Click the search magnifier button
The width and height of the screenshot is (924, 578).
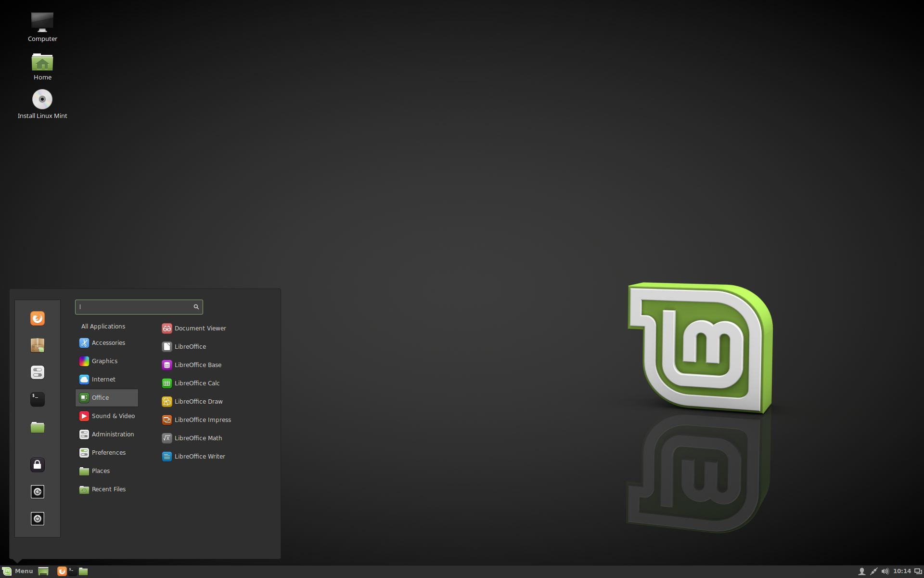click(196, 306)
